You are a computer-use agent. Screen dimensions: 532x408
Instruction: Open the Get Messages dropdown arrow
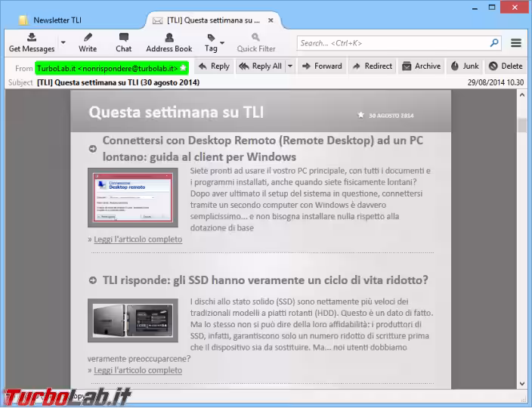[x=63, y=43]
